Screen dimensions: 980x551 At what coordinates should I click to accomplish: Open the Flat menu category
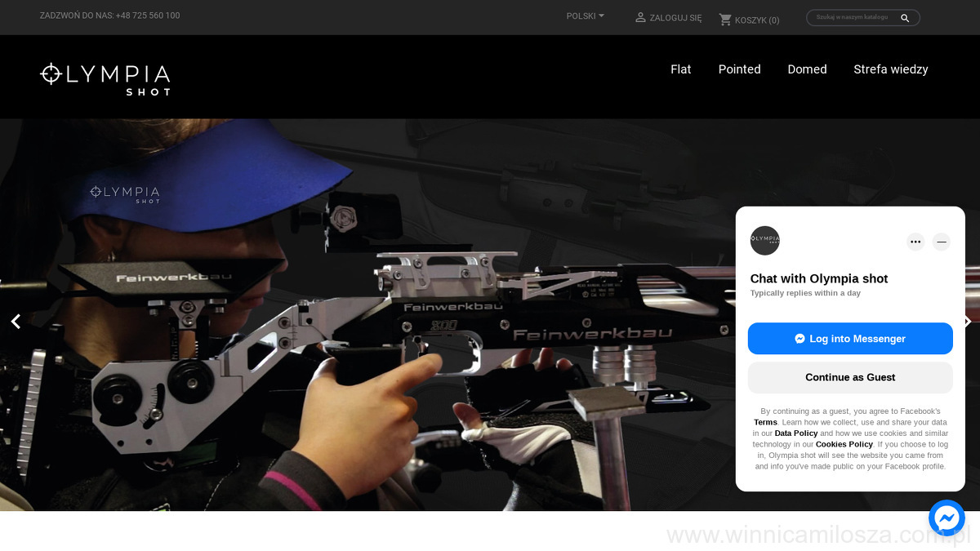pos(680,69)
